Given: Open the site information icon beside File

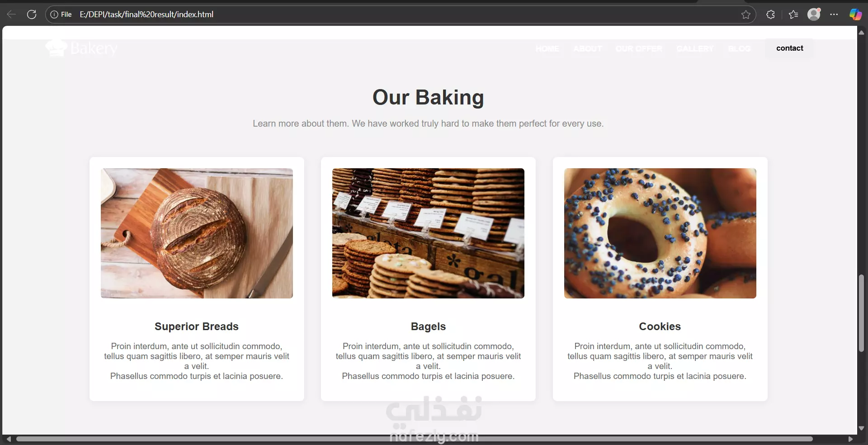Looking at the screenshot, I should (x=54, y=14).
